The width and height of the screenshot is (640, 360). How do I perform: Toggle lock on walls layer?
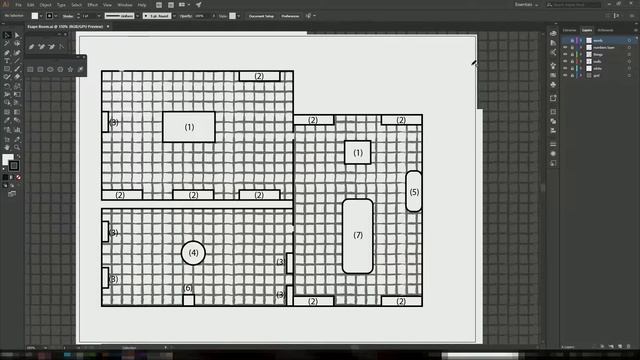572,61
